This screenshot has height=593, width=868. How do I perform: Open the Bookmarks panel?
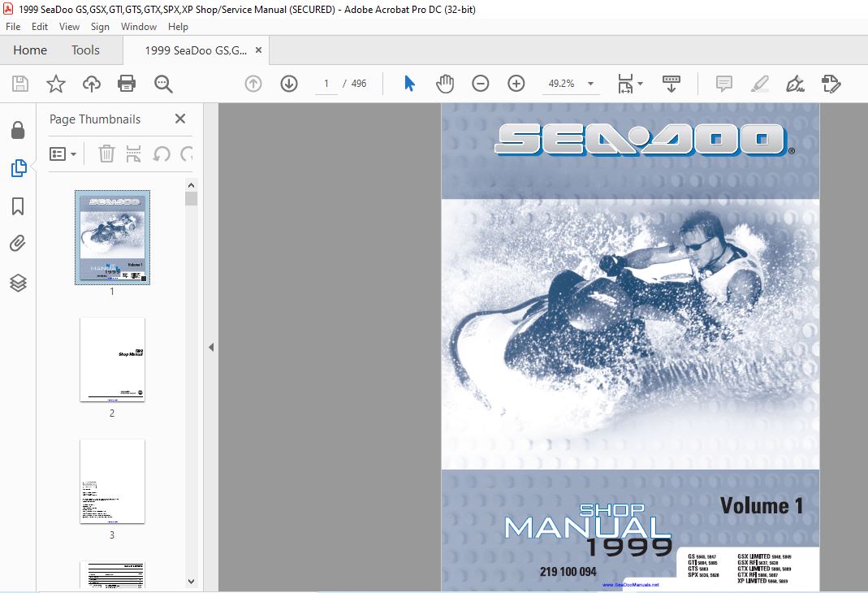[18, 206]
